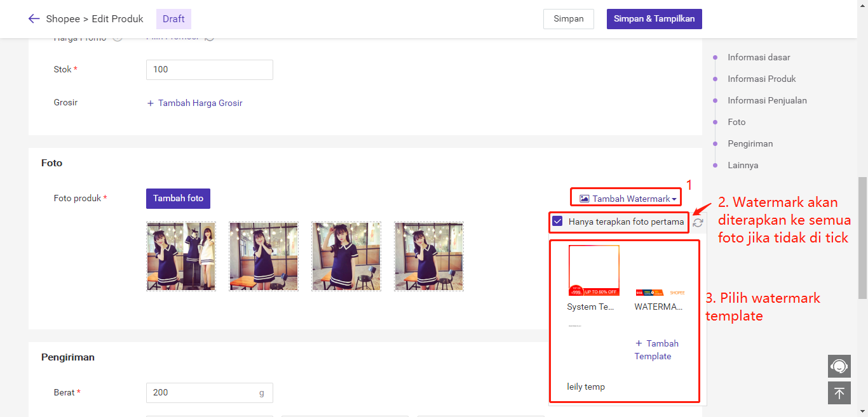868x417 pixels.
Task: Select the WATERMARK template thumbnail
Action: click(x=660, y=292)
